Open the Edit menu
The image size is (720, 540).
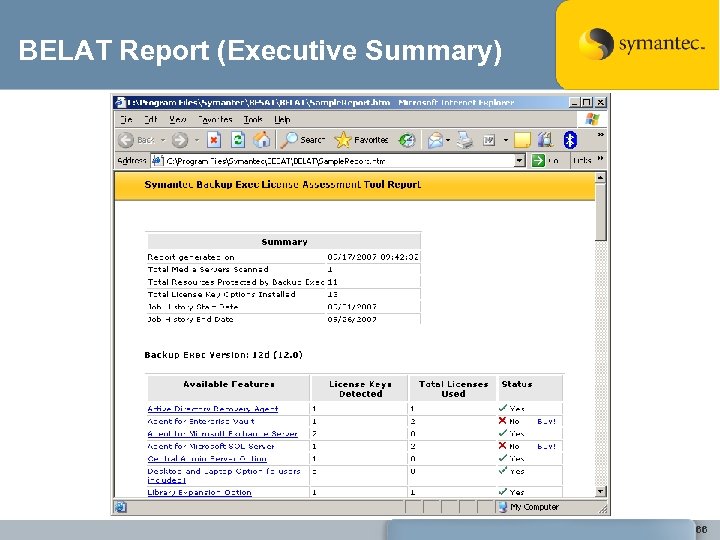point(151,120)
